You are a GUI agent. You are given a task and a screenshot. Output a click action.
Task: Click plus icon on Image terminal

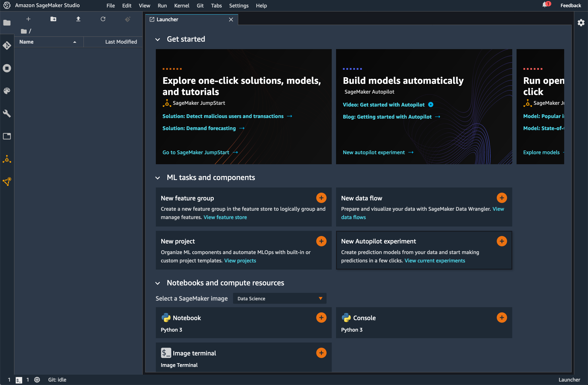(321, 353)
